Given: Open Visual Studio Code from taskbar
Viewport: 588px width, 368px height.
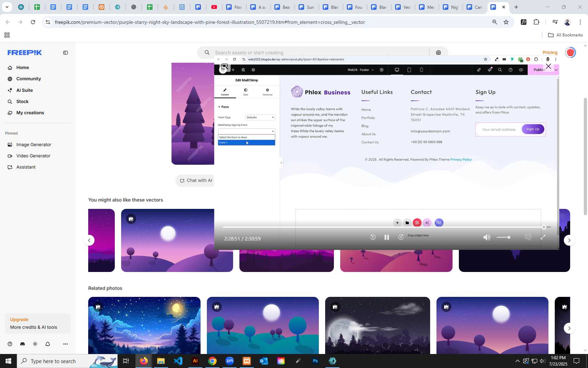Looking at the screenshot, I should click(178, 361).
